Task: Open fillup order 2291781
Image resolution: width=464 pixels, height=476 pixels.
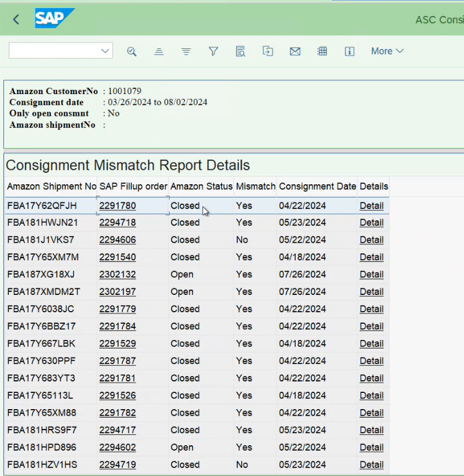Action: coord(117,378)
